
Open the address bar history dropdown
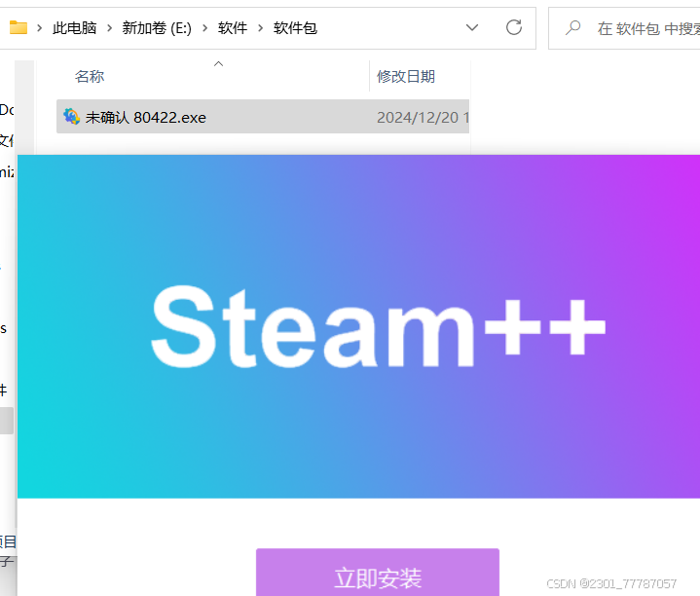click(472, 27)
